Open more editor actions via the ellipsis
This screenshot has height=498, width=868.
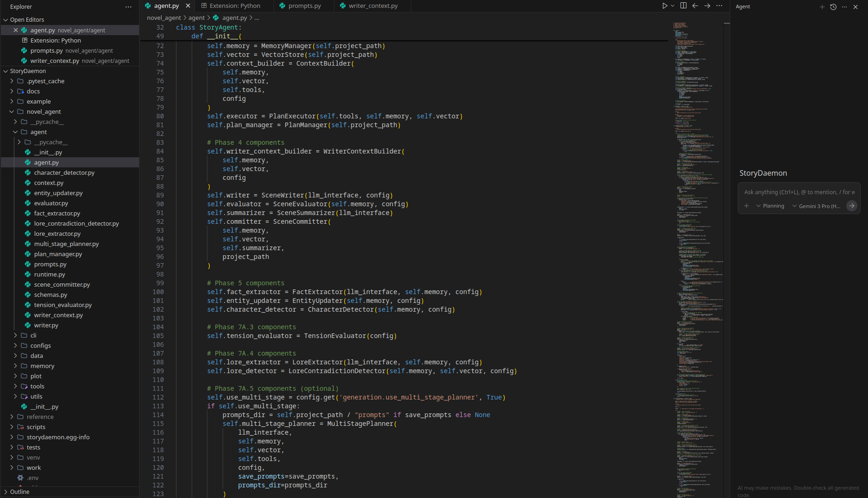coord(719,6)
